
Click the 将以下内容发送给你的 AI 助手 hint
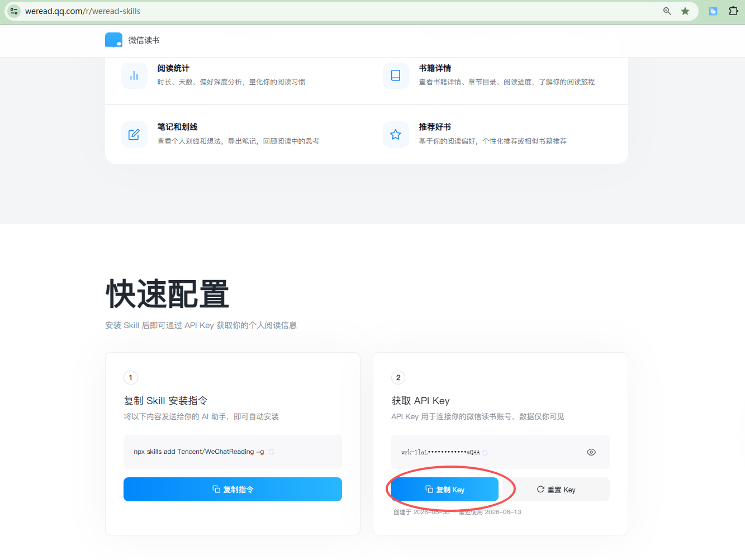coord(201,416)
